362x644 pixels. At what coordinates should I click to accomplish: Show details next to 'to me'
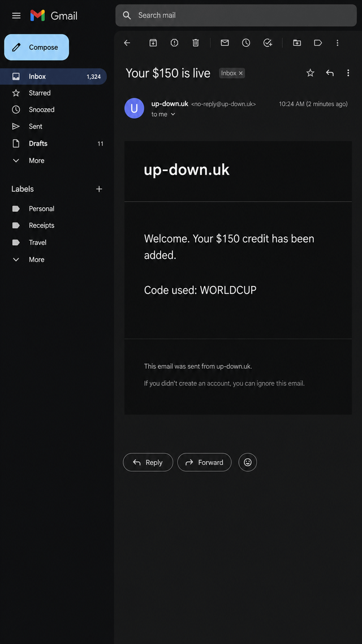click(173, 114)
